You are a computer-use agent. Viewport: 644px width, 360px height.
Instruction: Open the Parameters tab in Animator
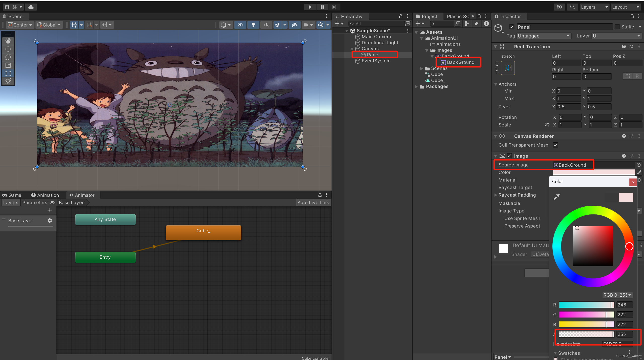pyautogui.click(x=35, y=203)
